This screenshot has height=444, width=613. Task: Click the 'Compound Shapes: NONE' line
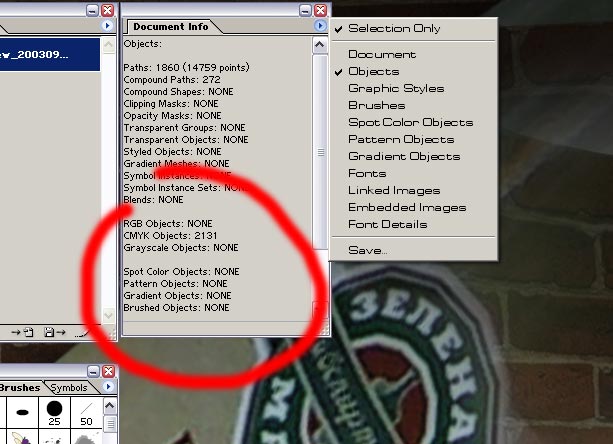(x=178, y=92)
